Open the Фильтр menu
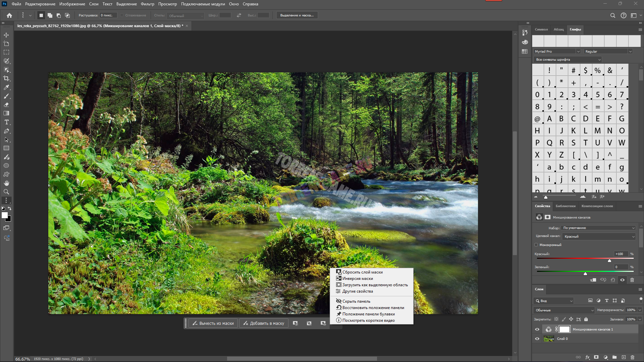Image resolution: width=644 pixels, height=362 pixels. (147, 4)
